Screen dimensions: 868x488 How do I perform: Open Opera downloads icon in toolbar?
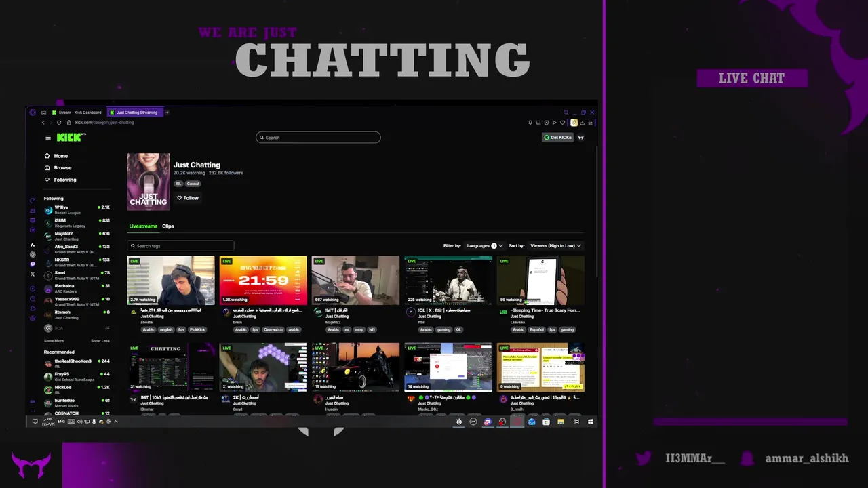coord(583,123)
